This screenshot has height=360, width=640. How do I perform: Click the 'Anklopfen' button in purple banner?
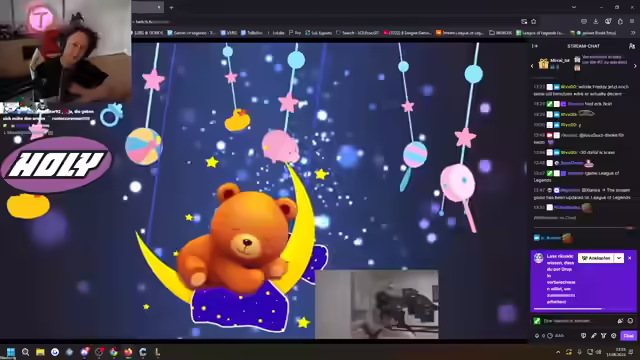pyautogui.click(x=596, y=258)
